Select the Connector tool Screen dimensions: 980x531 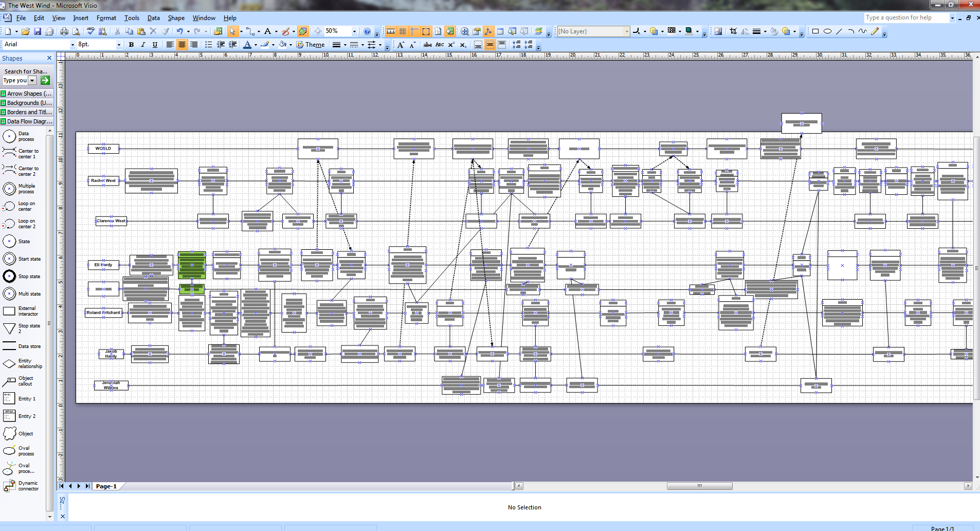click(x=250, y=31)
